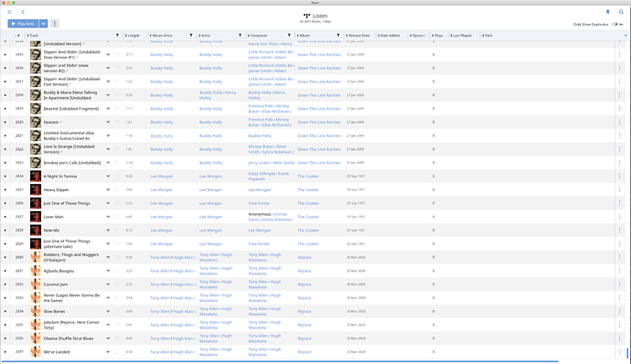Expand versions arrow for Obama Shuffle Strut Blues
The width and height of the screenshot is (631, 364).
[108, 338]
